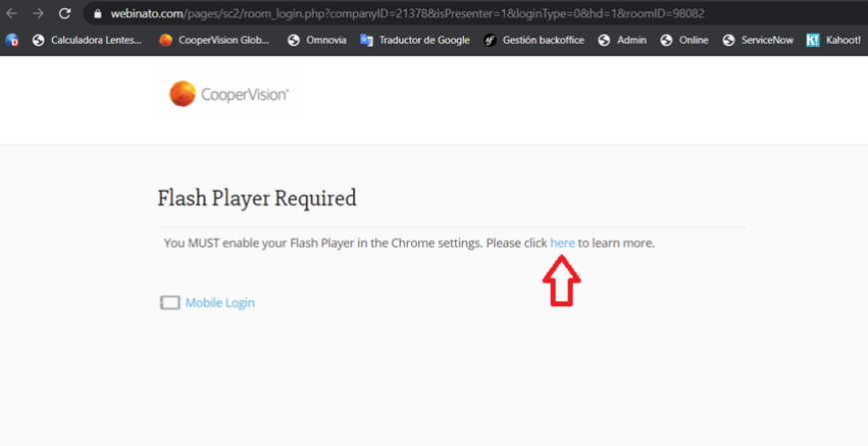Open the CooperVision Glob... bookmark
868x446 pixels.
click(x=214, y=40)
